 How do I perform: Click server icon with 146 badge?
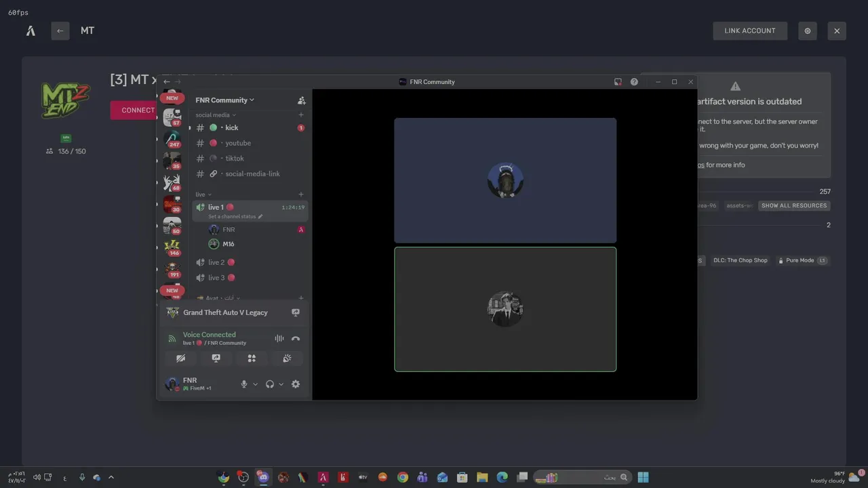172,248
